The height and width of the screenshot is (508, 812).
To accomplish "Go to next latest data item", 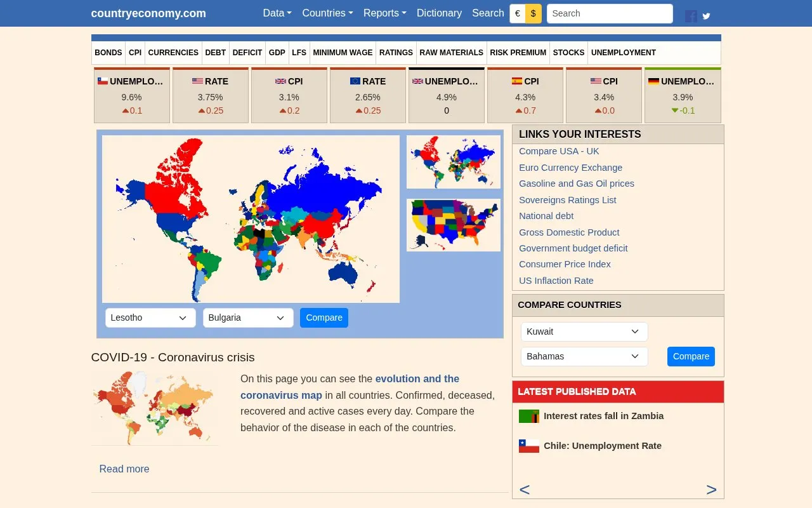I will (x=711, y=490).
